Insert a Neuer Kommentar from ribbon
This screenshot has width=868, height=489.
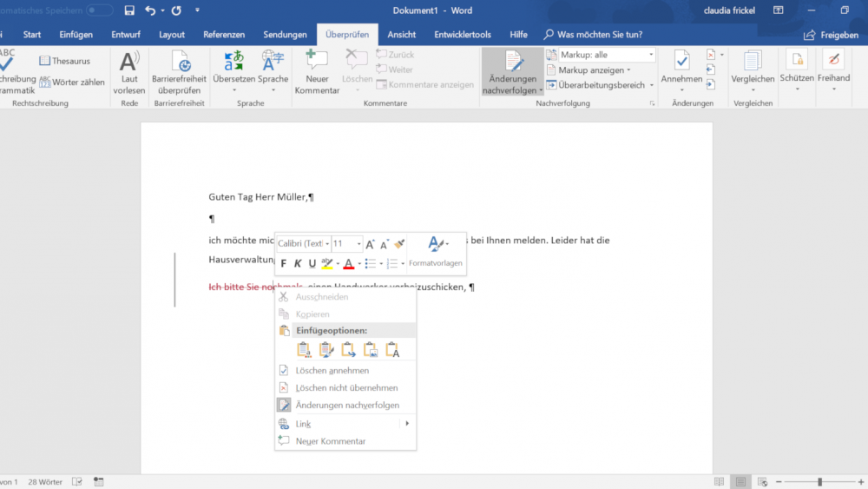317,73
